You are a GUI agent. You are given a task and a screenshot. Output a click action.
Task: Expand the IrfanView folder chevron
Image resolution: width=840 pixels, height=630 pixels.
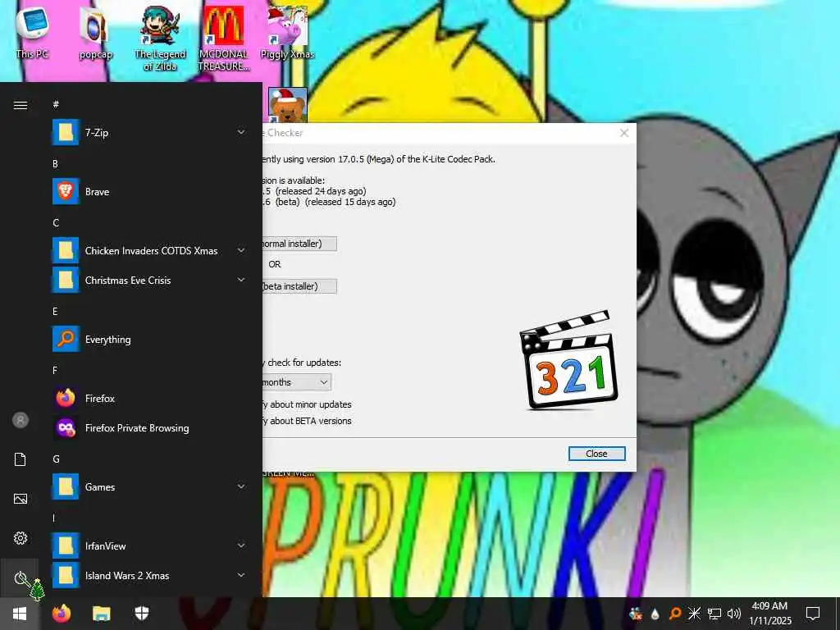click(x=241, y=546)
